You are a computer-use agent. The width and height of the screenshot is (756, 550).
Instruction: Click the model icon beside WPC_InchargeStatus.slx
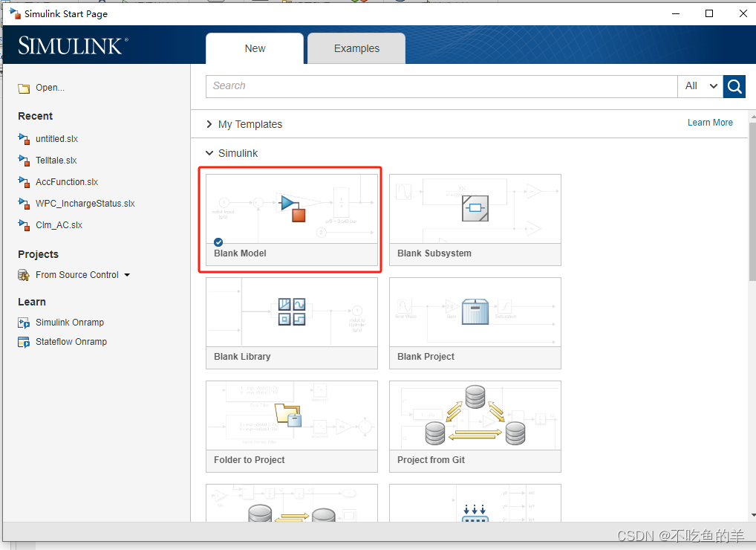(24, 204)
